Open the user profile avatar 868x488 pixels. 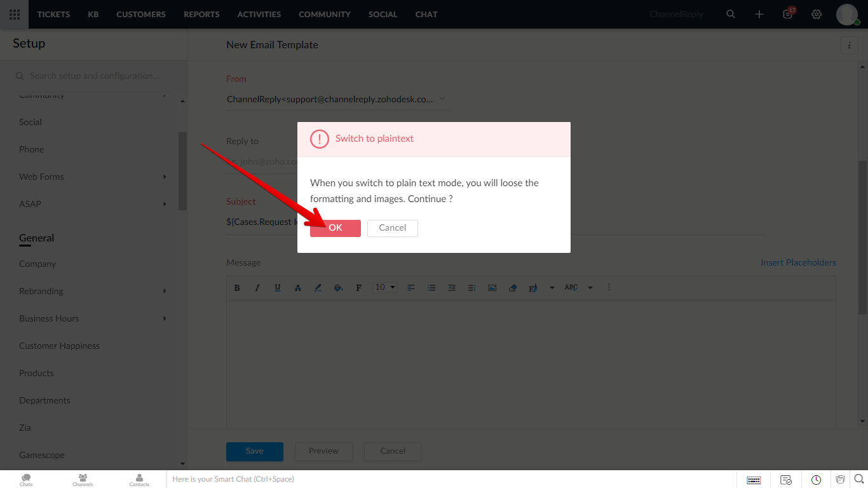coord(847,14)
